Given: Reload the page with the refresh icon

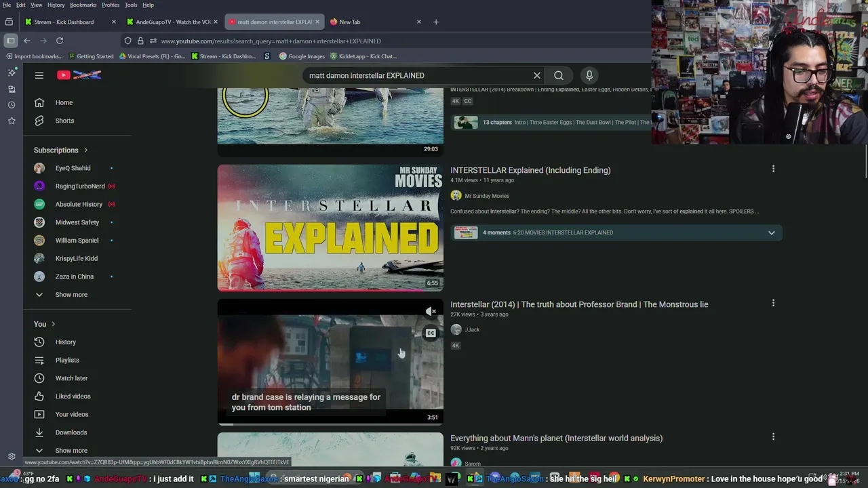Looking at the screenshot, I should [x=60, y=41].
